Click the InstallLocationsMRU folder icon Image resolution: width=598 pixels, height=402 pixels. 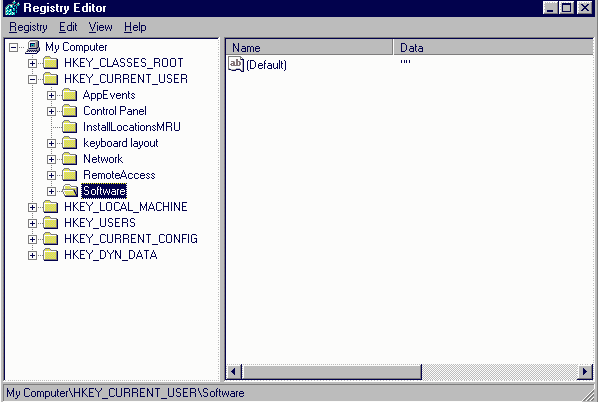[x=69, y=127]
